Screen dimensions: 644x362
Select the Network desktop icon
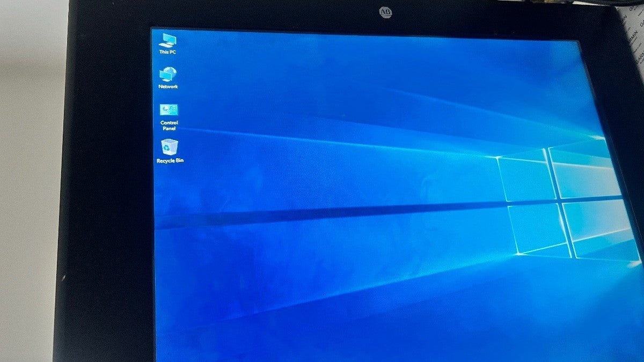pos(168,78)
